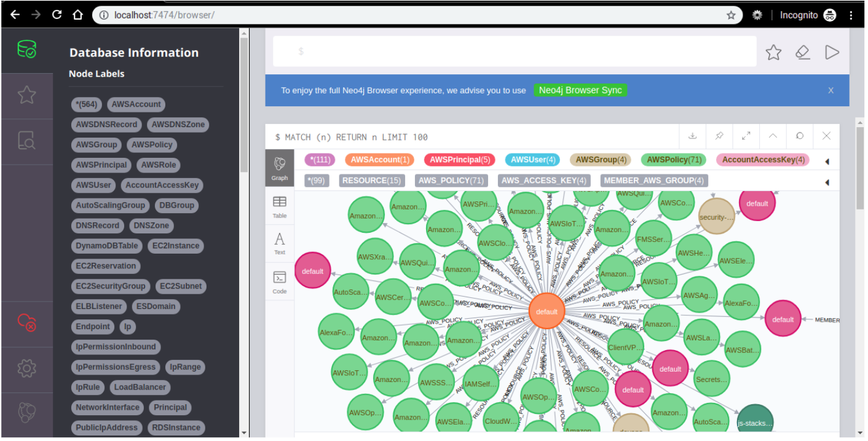Expand the relationship types row arrow

click(827, 182)
